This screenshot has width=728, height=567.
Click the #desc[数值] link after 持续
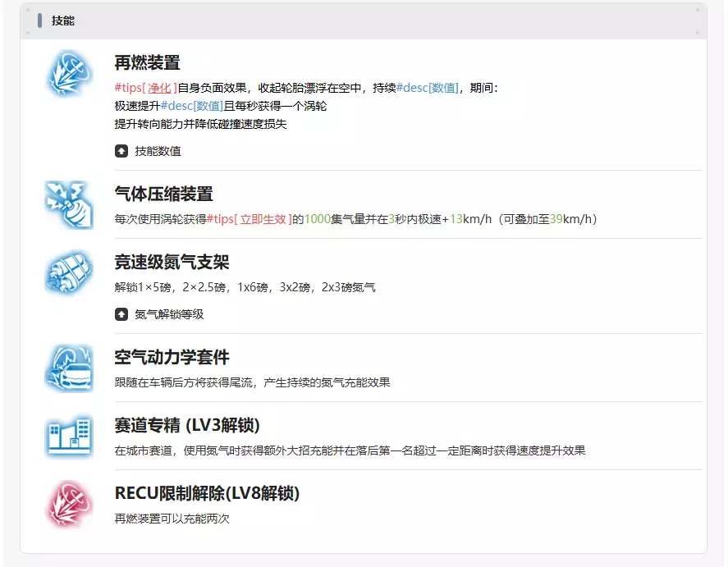(428, 88)
